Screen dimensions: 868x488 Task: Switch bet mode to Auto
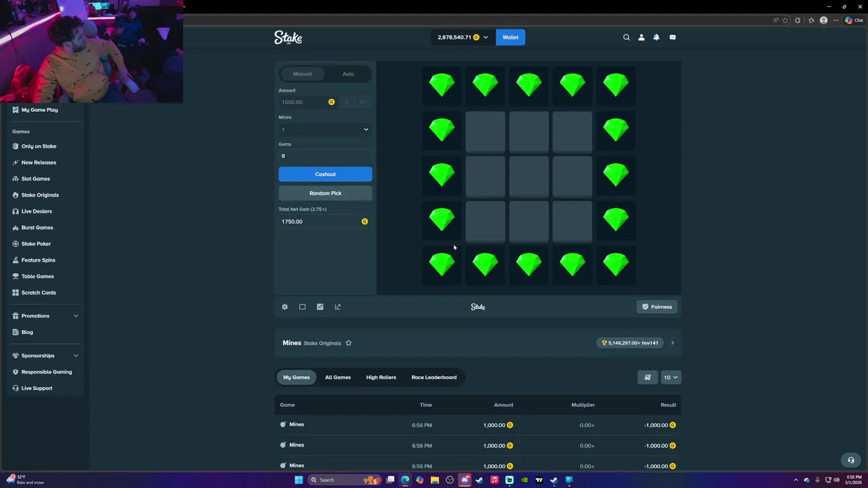[x=348, y=74]
